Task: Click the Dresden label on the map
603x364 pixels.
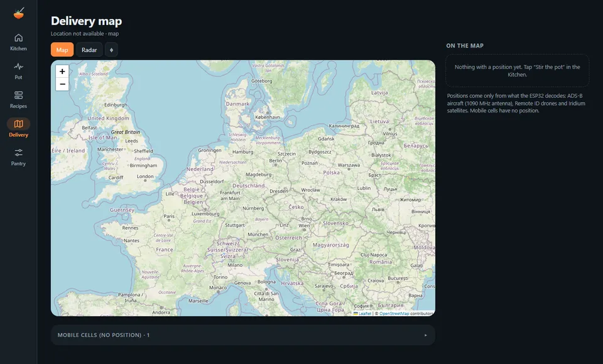Action: point(279,191)
